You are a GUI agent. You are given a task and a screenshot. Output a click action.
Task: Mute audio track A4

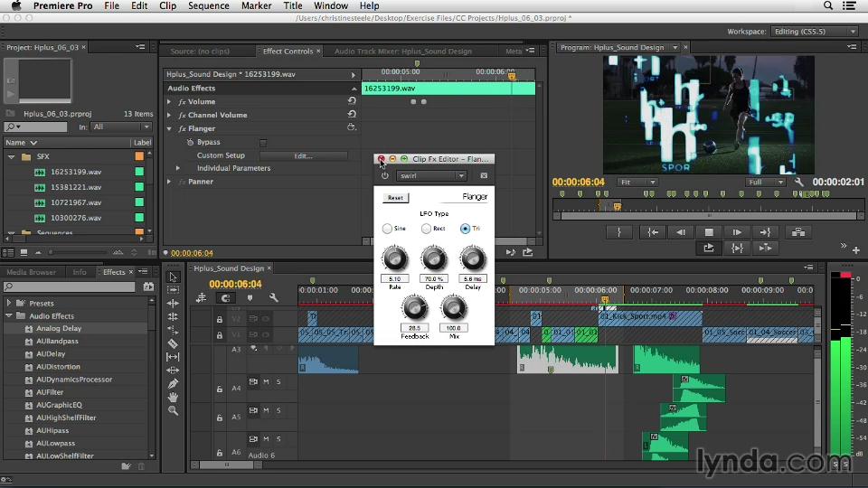[x=266, y=381]
